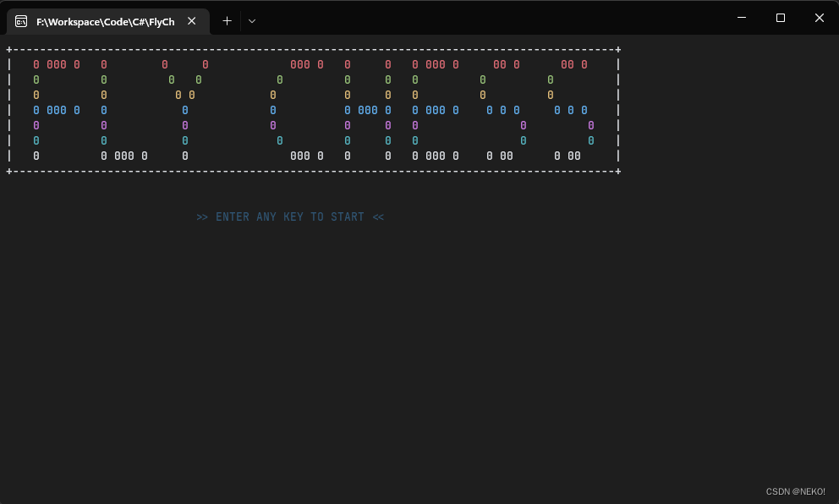
Task: Close the FlyCh terminal tab
Action: tap(191, 21)
